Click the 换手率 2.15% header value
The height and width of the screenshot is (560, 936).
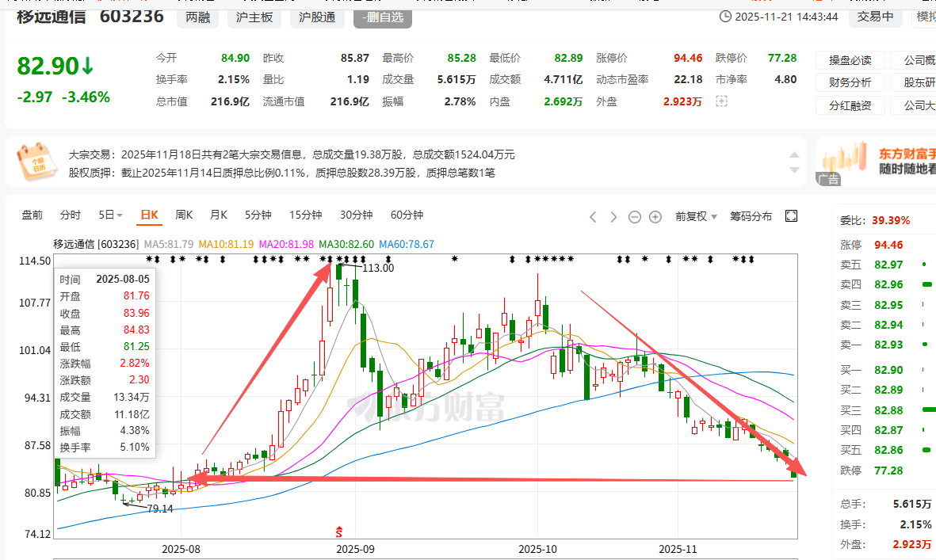(233, 79)
